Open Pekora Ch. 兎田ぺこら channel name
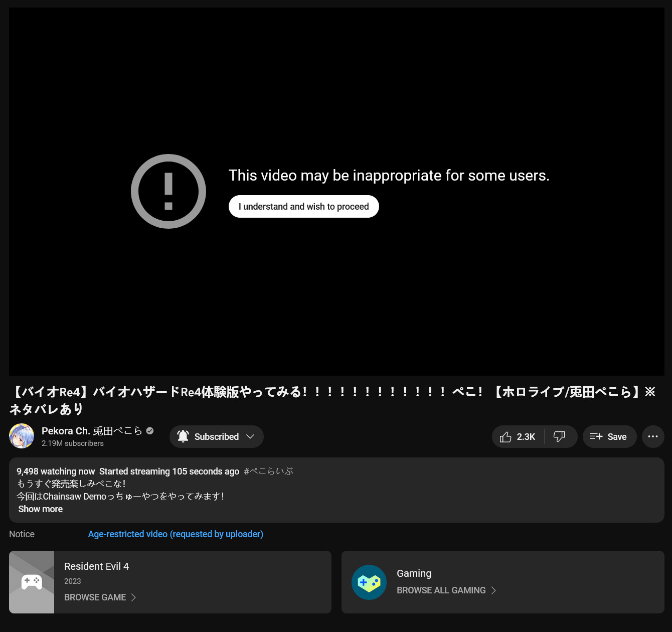 click(92, 431)
